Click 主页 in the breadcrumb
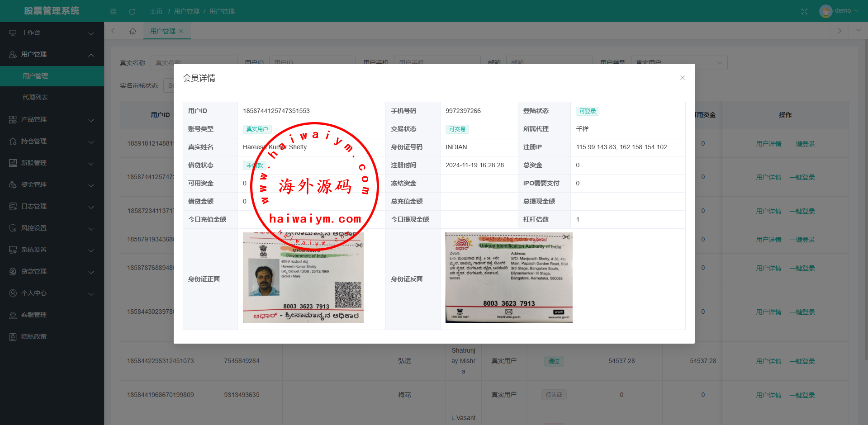This screenshot has width=868, height=425. coord(156,11)
